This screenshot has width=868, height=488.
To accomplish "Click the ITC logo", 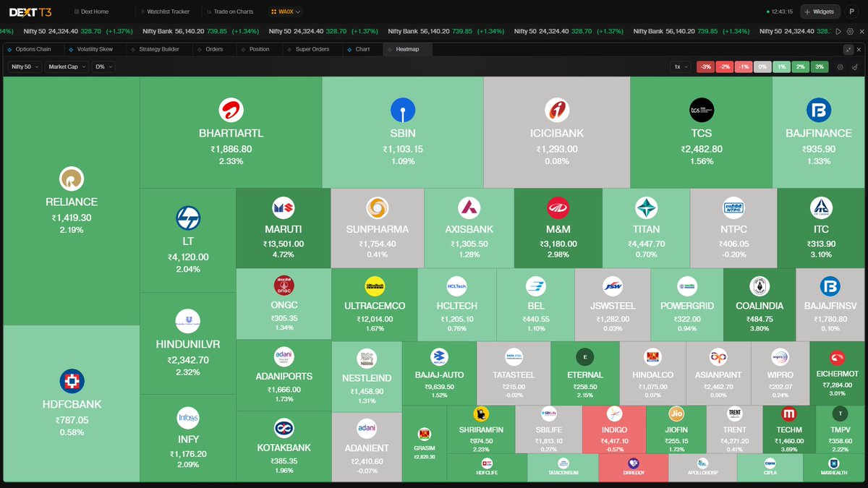I will tap(820, 208).
